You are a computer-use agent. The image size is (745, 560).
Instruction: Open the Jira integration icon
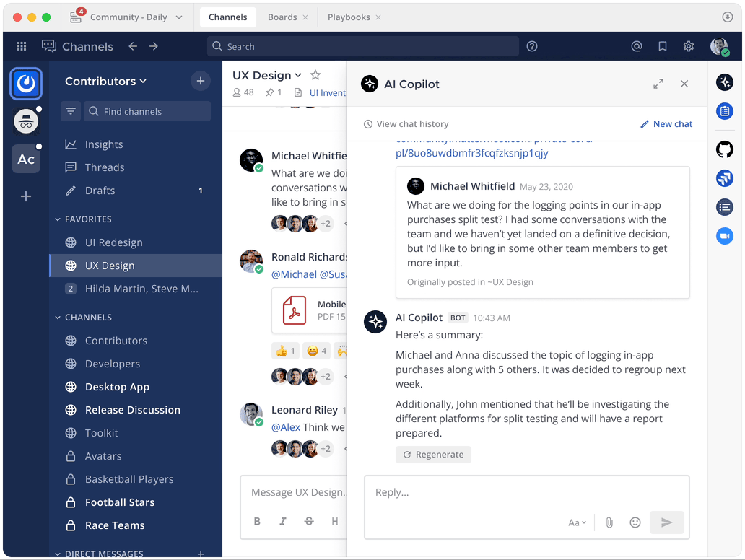coord(725,178)
